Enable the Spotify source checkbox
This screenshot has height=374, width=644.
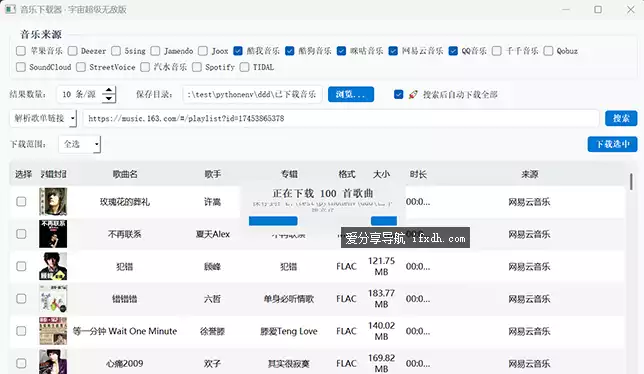(197, 67)
